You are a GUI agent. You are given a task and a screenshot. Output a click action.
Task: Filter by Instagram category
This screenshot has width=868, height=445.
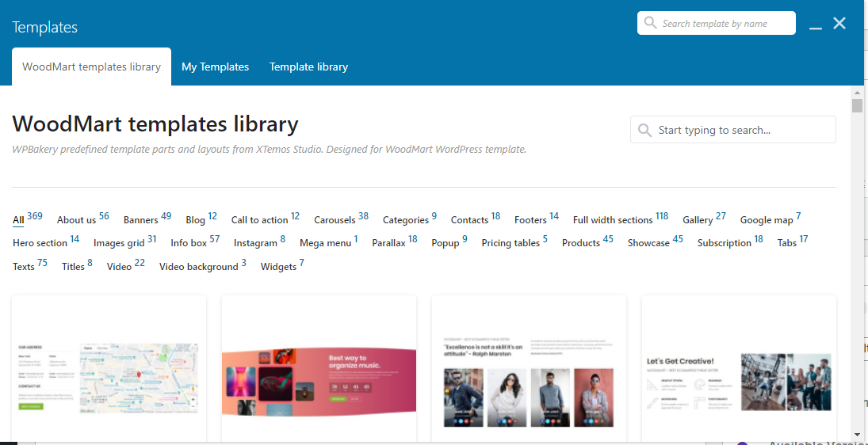(260, 242)
